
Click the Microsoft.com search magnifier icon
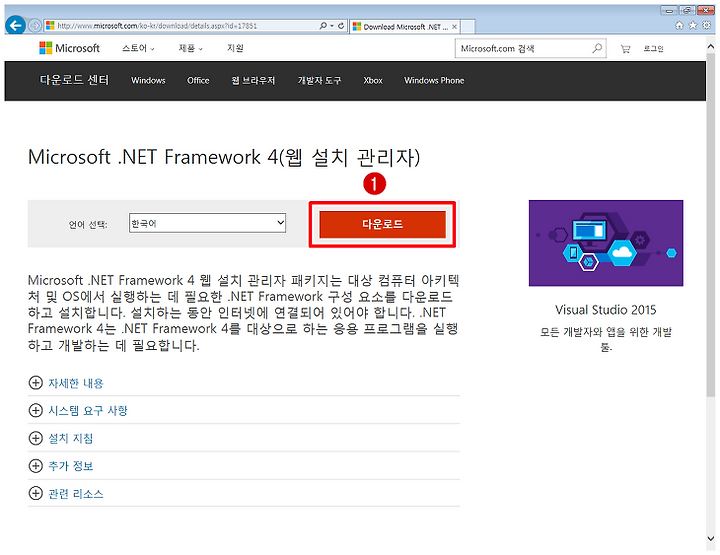597,48
